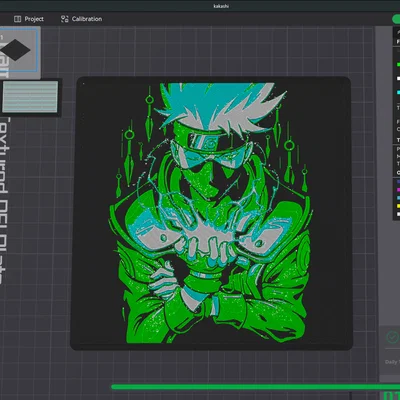The height and width of the screenshot is (400, 400).
Task: Click the green checkmark circle icon
Action: 392,337
